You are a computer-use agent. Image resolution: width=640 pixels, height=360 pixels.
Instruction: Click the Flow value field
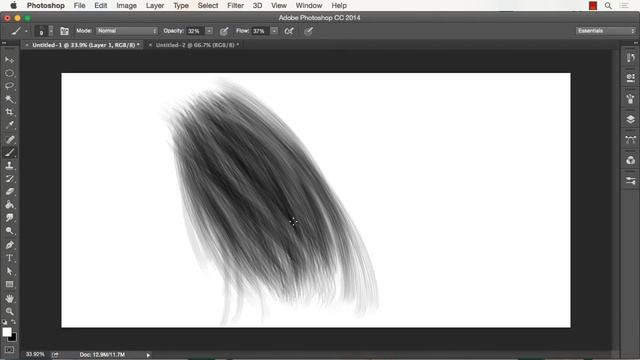(260, 31)
